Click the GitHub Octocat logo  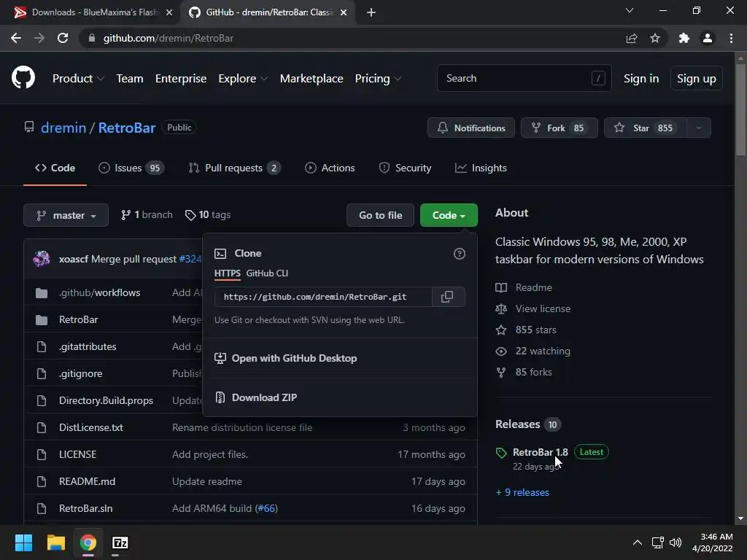(23, 78)
